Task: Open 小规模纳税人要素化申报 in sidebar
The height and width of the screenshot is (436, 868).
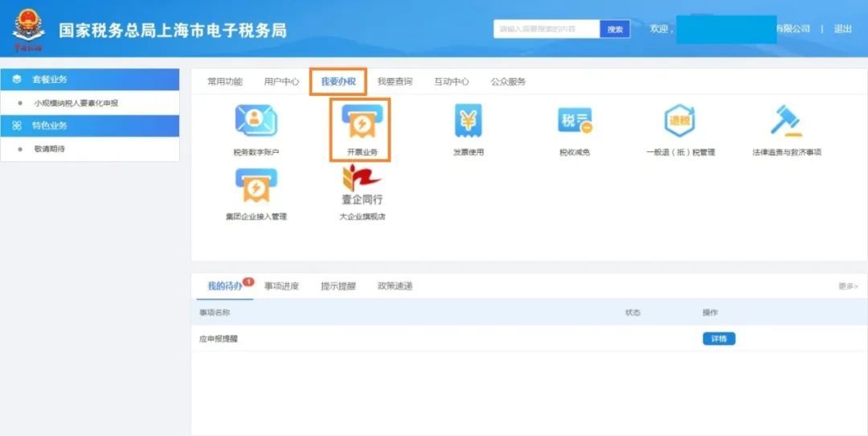Action: click(x=76, y=103)
